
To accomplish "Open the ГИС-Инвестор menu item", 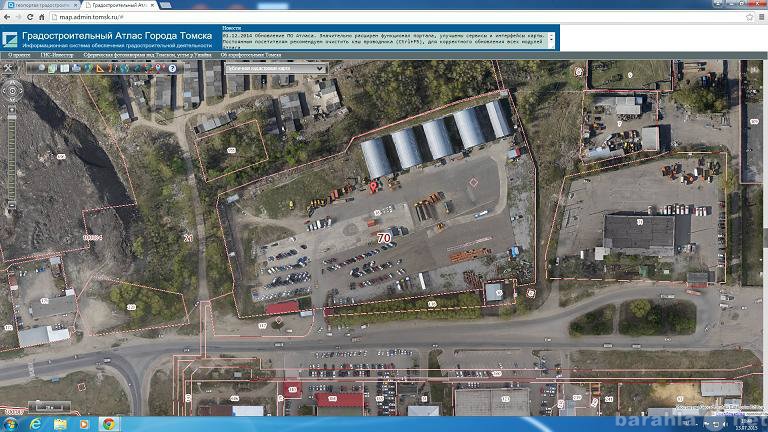I will click(x=57, y=55).
